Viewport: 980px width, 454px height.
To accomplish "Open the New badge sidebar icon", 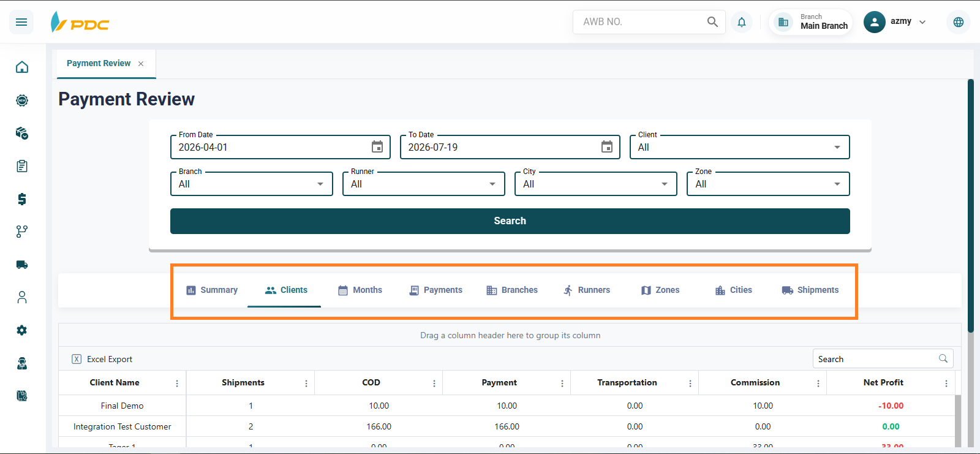I will point(22,100).
